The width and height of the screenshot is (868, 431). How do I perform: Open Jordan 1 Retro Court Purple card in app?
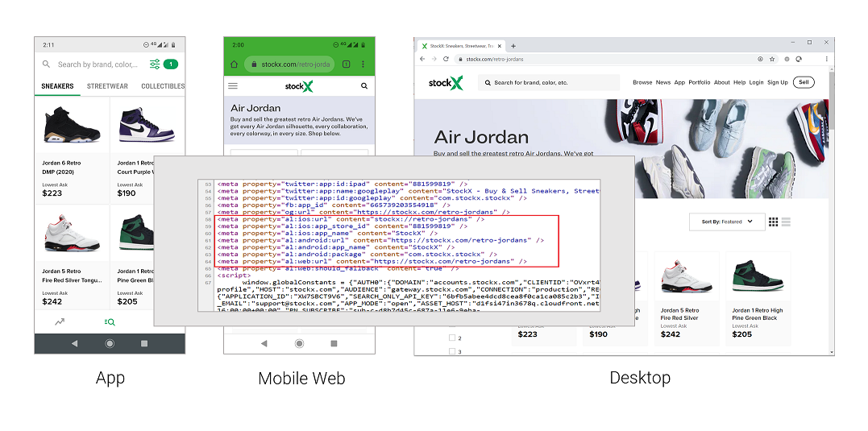click(x=147, y=149)
